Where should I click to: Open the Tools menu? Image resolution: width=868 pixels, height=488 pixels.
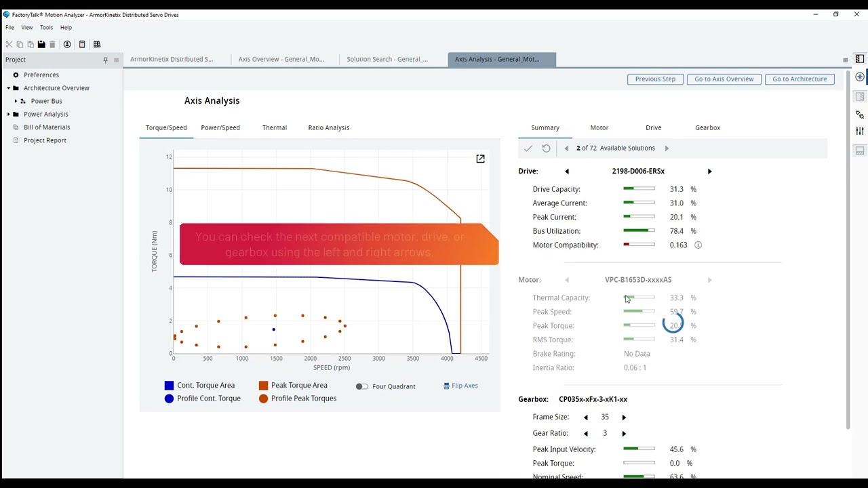[x=46, y=28]
